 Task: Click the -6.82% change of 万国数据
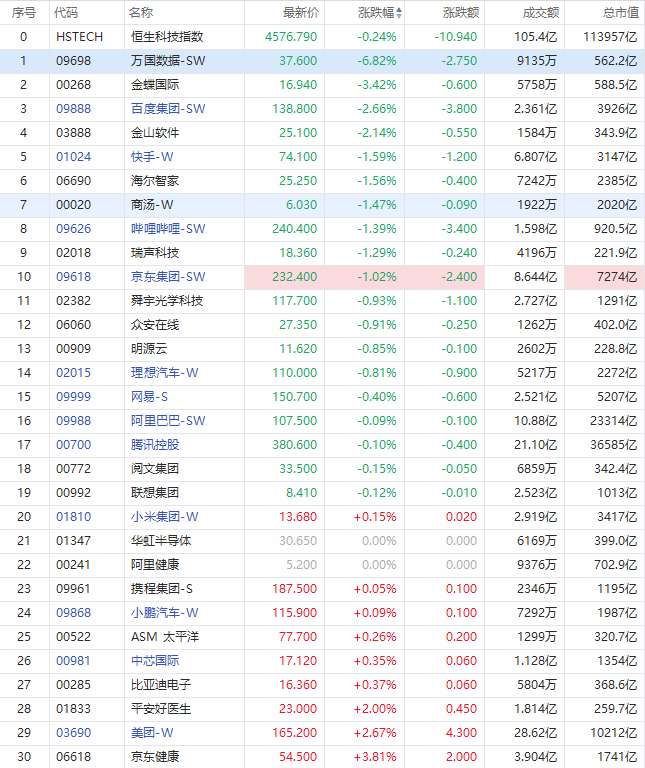[377, 61]
